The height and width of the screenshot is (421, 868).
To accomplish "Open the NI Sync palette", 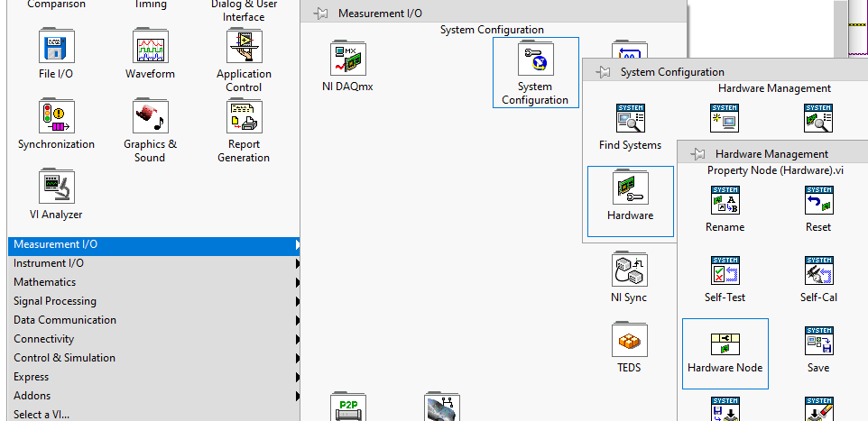I will (630, 269).
